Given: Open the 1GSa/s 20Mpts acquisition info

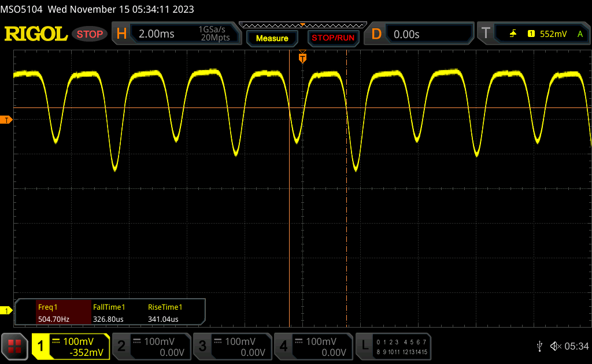Looking at the screenshot, I should pyautogui.click(x=215, y=34).
